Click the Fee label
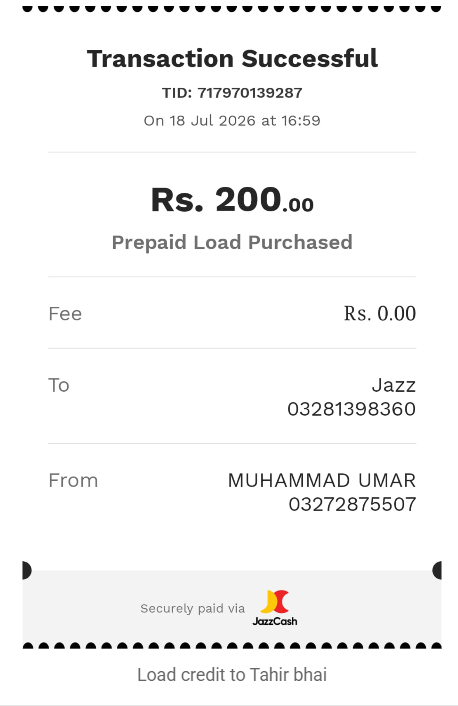Viewport: 458px width, 706px height. (65, 314)
